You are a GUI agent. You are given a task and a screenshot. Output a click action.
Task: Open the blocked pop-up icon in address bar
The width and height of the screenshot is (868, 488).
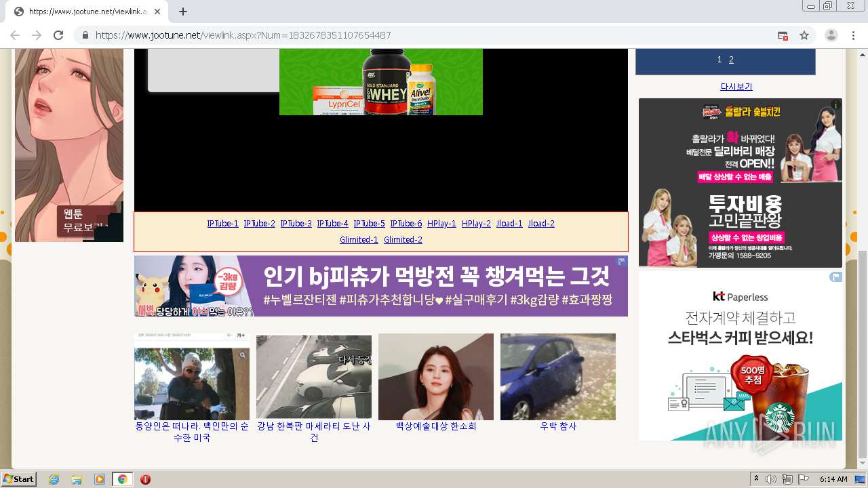coord(783,35)
